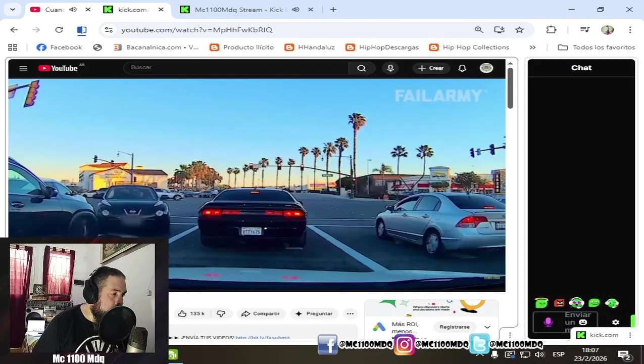This screenshot has height=364, width=644.
Task: Insert the angry red Kick emote
Action: pos(559,303)
